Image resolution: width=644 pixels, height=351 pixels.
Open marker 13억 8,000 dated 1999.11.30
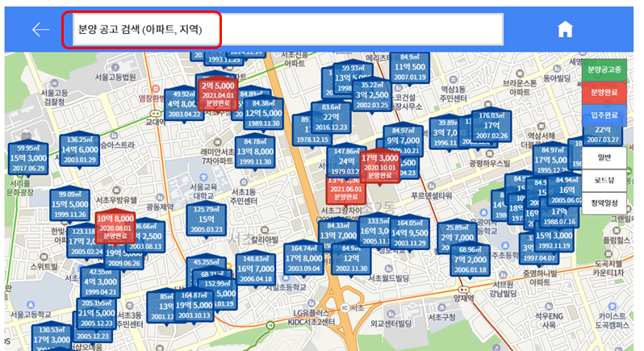point(255,152)
